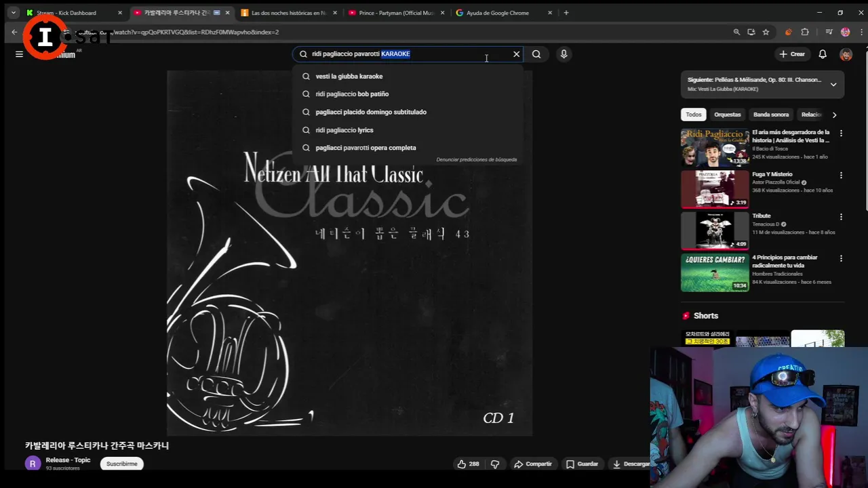Switch to Las dos noches históricas tab

[x=289, y=13]
